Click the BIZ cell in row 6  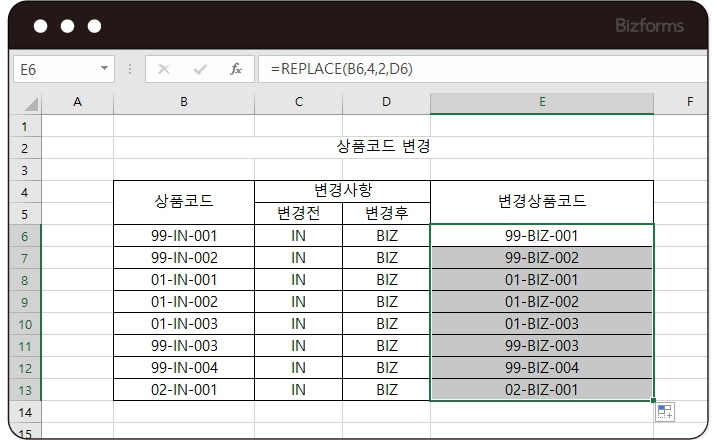386,236
